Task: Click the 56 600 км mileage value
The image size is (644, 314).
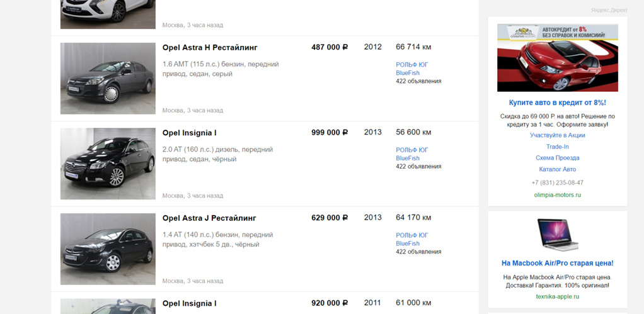Action: click(x=413, y=132)
